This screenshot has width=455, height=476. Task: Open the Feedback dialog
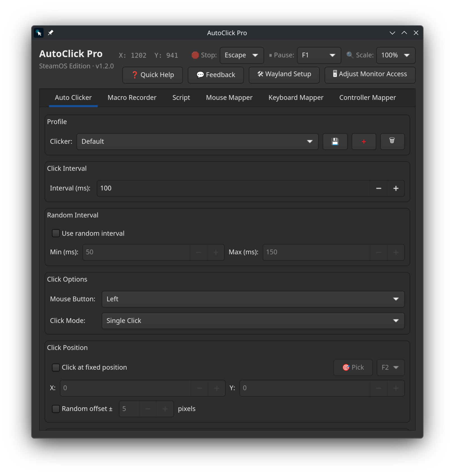216,75
